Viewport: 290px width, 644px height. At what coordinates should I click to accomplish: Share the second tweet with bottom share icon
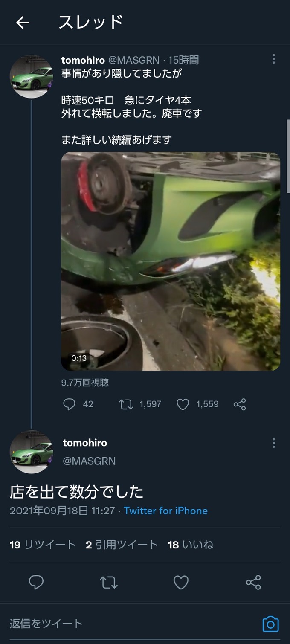coord(253,582)
